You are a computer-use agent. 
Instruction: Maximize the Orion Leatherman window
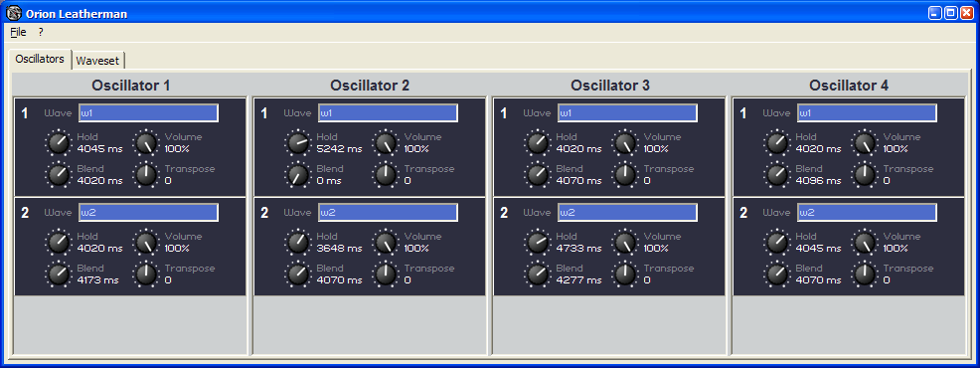click(950, 13)
